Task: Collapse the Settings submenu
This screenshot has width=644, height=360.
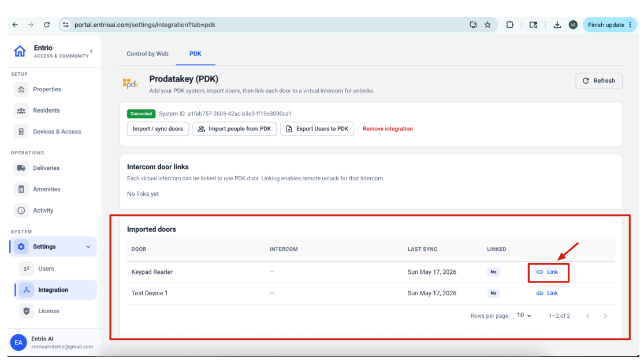Action: click(88, 247)
